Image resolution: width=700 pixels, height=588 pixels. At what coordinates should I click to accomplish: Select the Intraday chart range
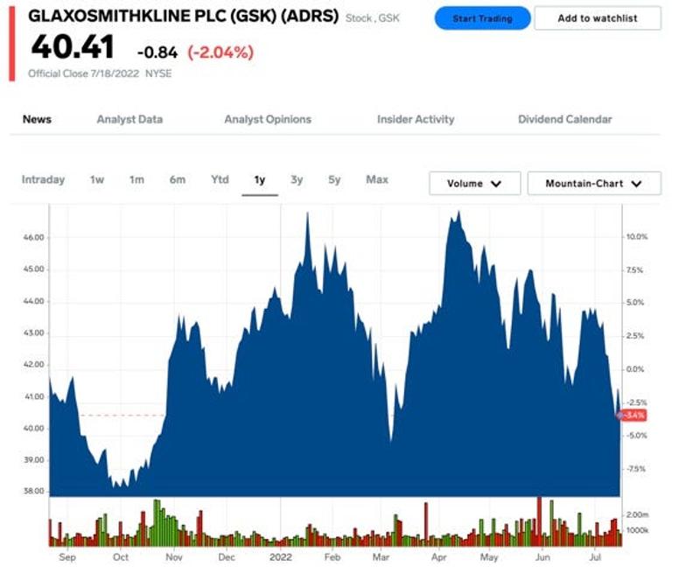43,179
